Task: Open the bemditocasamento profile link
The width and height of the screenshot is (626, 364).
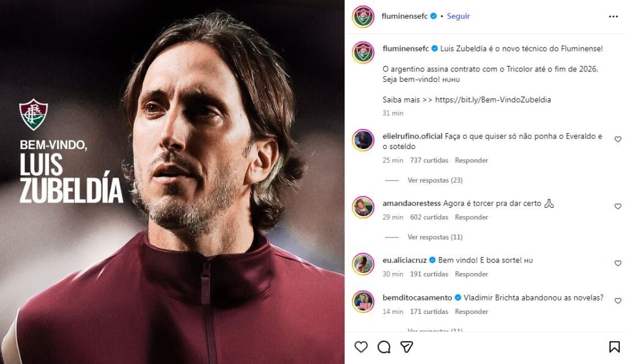Action: [x=417, y=298]
